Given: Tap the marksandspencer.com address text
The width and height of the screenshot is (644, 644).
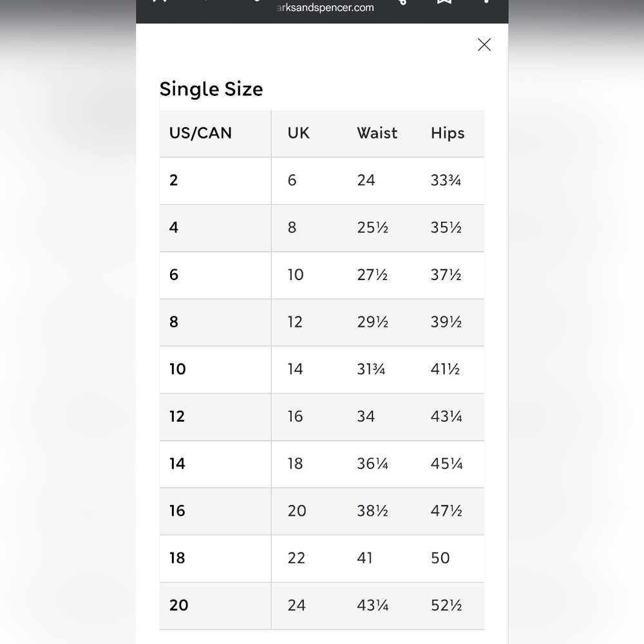Looking at the screenshot, I should click(x=325, y=7).
